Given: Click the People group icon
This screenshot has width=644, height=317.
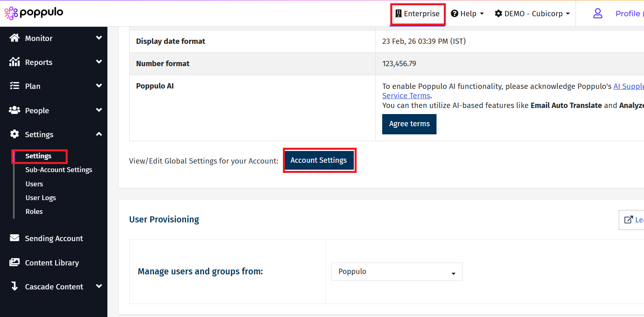Looking at the screenshot, I should [x=15, y=110].
